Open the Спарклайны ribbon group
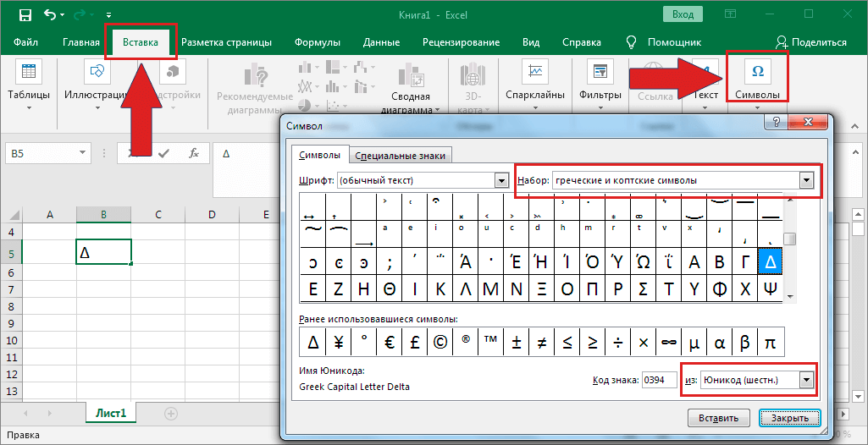This screenshot has height=445, width=868. click(535, 85)
